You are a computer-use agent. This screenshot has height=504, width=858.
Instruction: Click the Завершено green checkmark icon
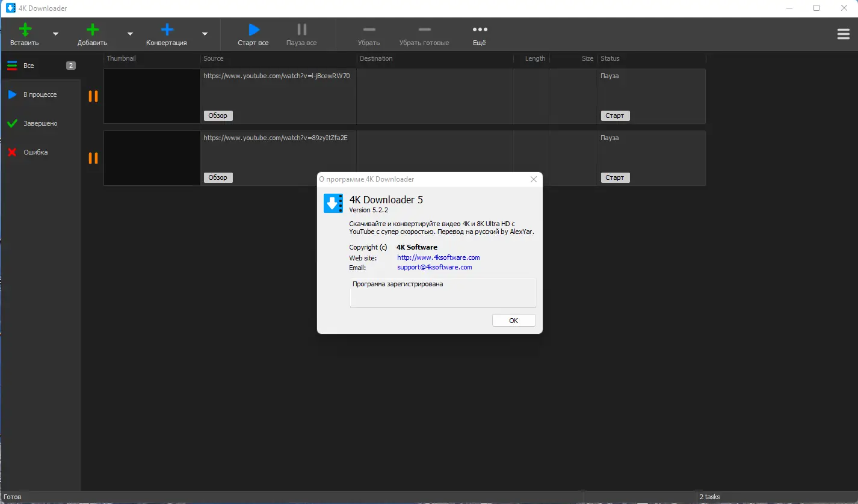(x=12, y=123)
